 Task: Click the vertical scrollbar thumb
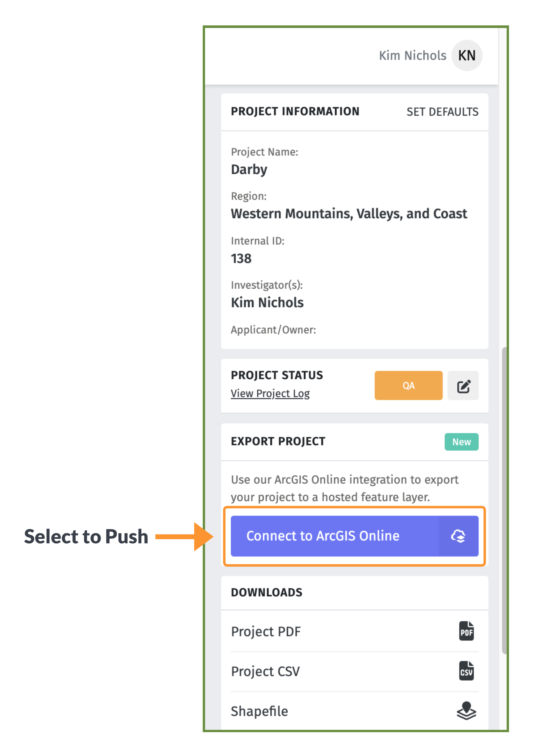[504, 501]
